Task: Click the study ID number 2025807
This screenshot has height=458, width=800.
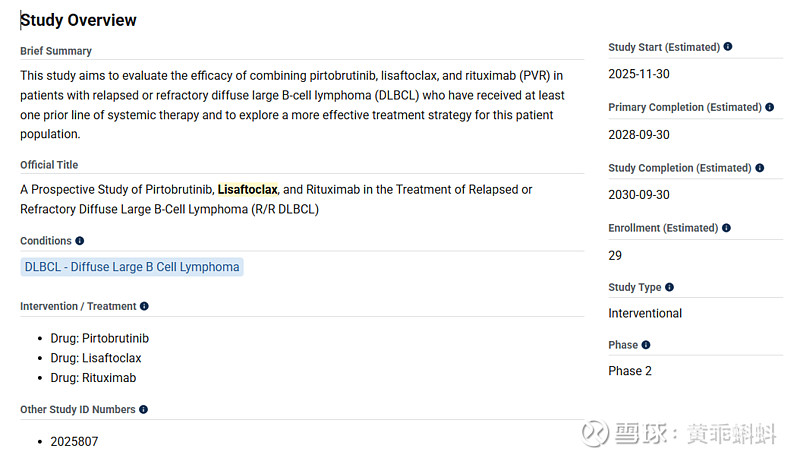Action: (74, 441)
